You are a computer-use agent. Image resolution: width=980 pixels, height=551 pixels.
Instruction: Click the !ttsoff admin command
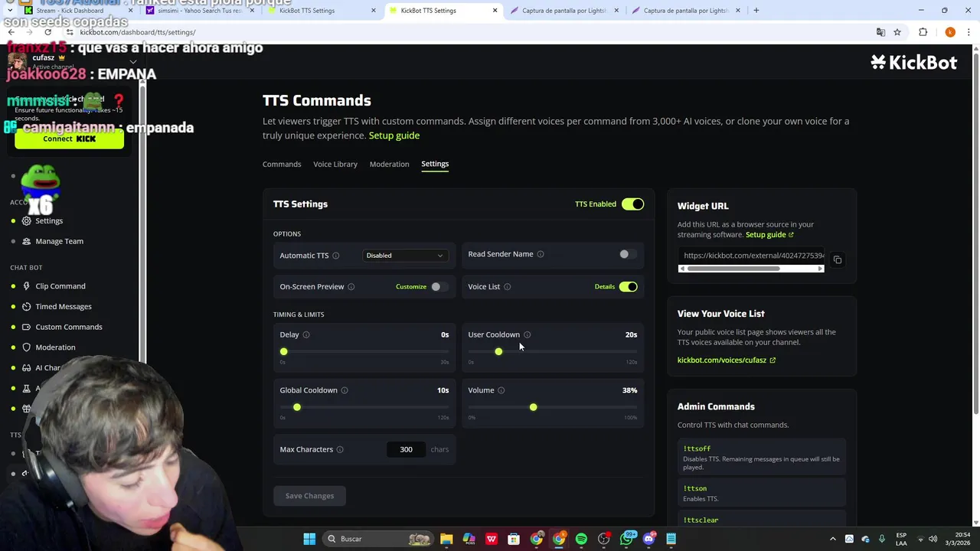point(762,458)
